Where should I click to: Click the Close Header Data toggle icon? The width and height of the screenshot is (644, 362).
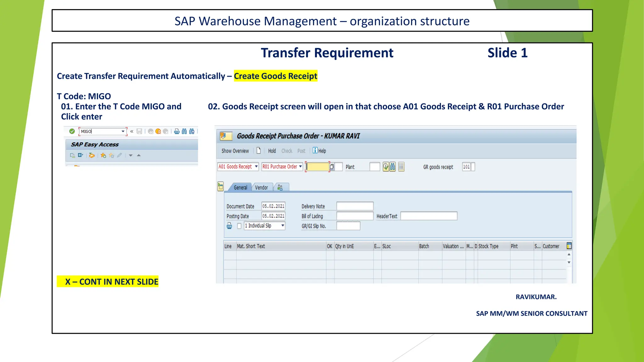(220, 186)
